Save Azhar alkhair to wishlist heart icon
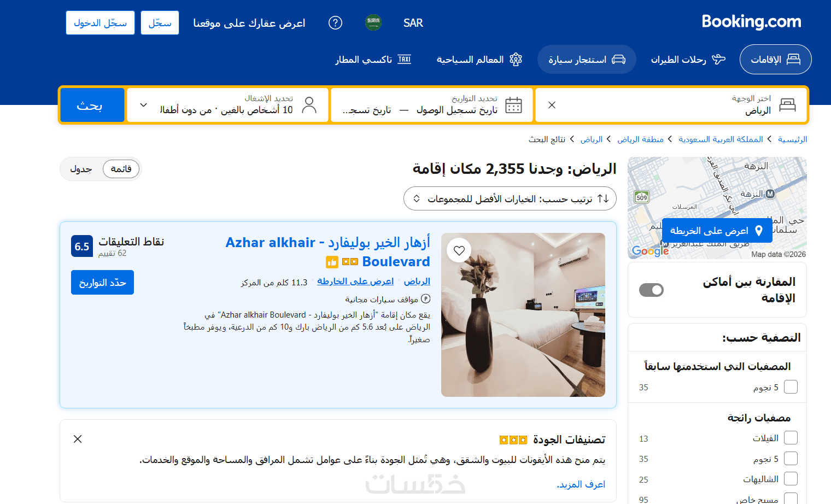 pyautogui.click(x=459, y=250)
